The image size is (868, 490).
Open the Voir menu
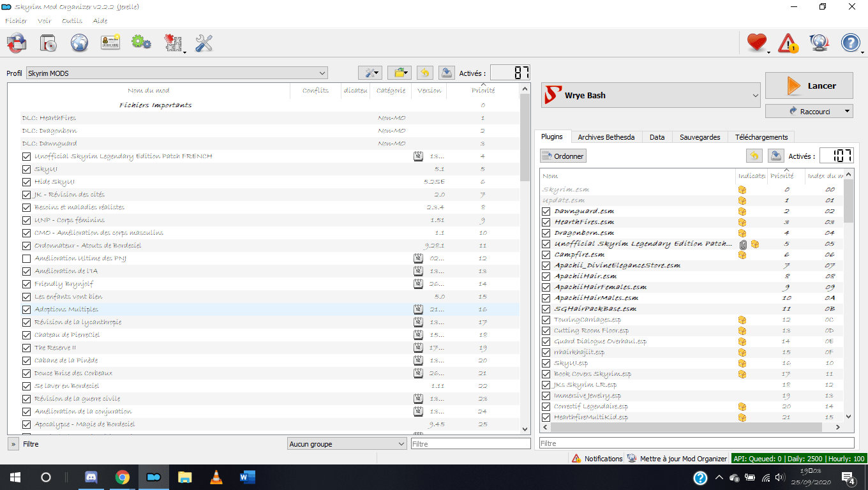[x=44, y=20]
